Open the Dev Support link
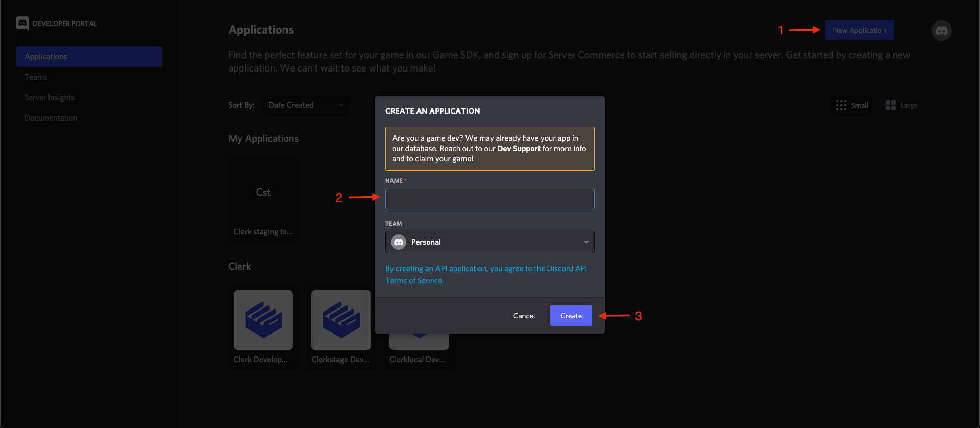Viewport: 980px width, 428px height. click(519, 149)
